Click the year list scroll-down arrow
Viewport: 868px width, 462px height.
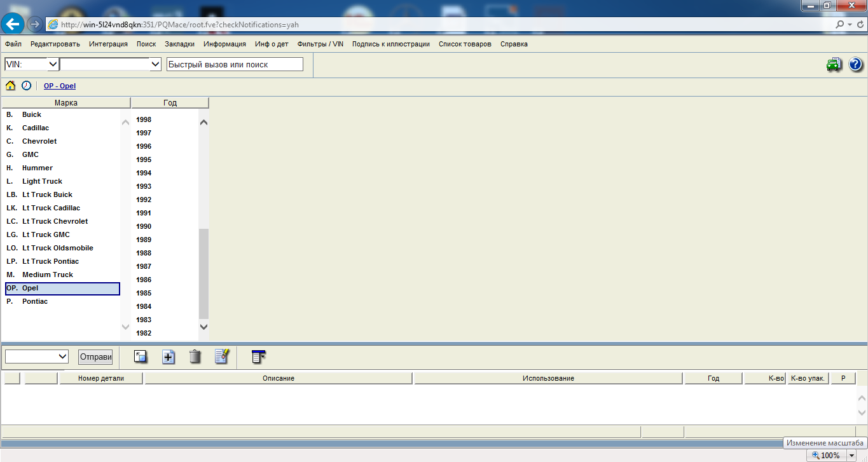click(x=203, y=326)
